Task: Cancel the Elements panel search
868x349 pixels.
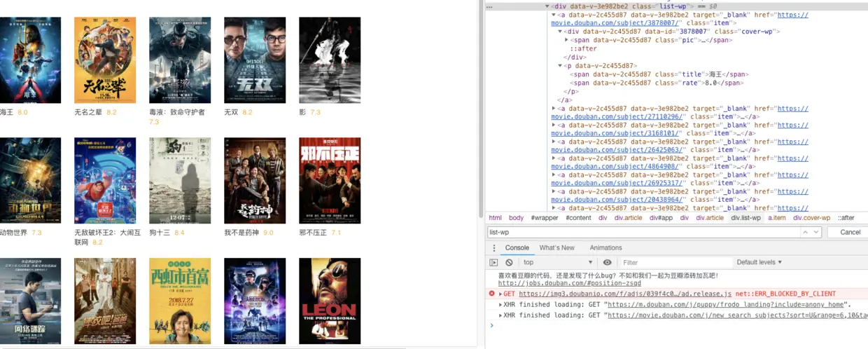Action: (x=850, y=232)
